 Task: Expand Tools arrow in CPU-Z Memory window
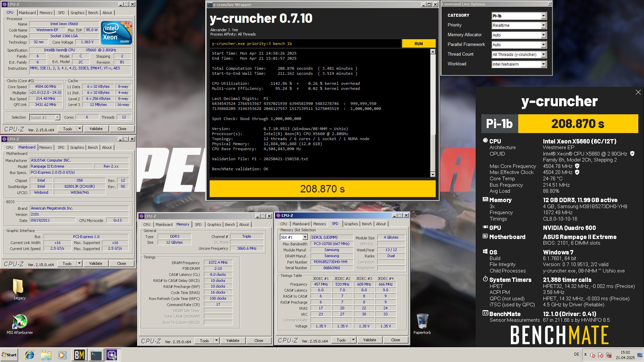(x=216, y=341)
